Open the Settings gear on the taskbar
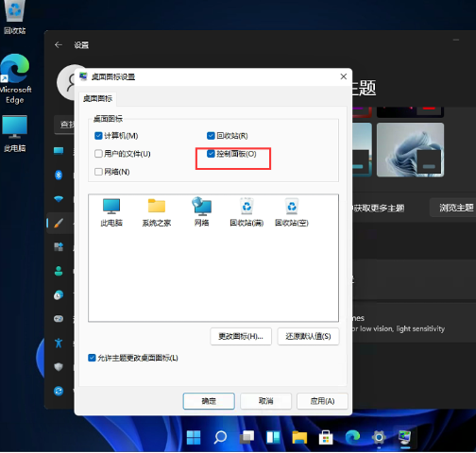This screenshot has width=476, height=453. coord(379,437)
